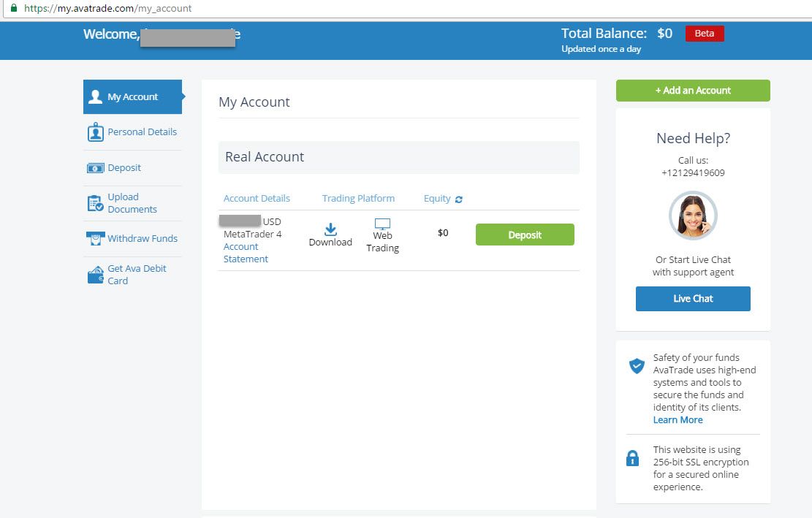Viewport: 812px width, 518px height.
Task: Click the Withdraw Funds icon
Action: (x=95, y=239)
